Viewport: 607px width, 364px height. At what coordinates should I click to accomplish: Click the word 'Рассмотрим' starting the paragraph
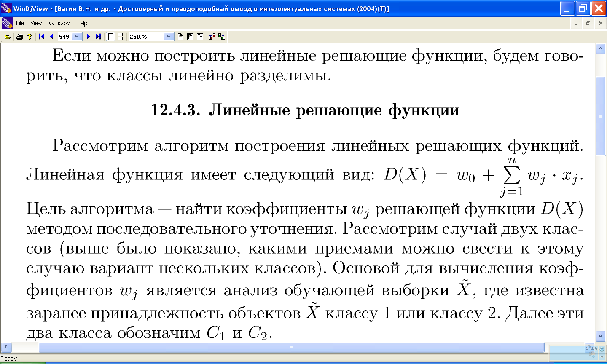(100, 146)
